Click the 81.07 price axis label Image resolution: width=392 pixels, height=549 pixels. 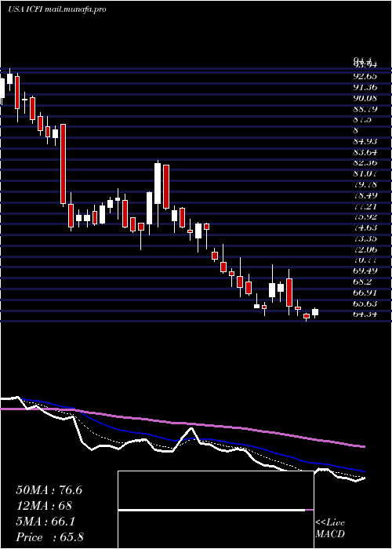(365, 173)
